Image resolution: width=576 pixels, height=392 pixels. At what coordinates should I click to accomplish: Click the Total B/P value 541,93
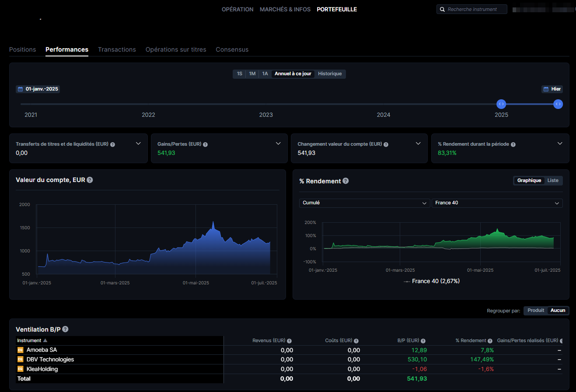click(x=417, y=379)
